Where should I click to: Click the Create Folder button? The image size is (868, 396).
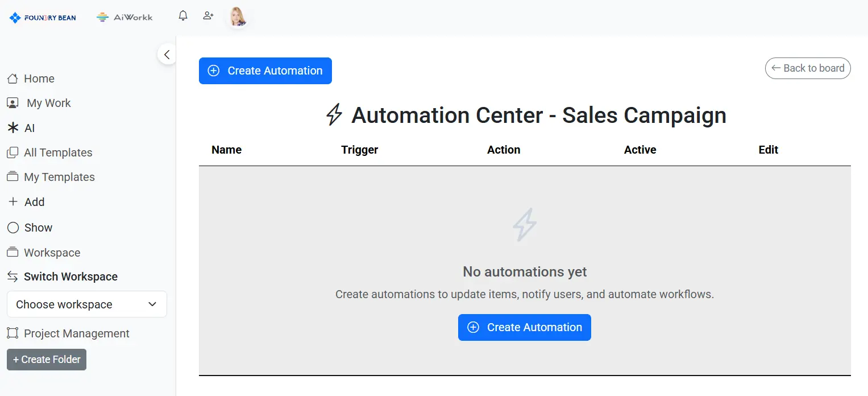pos(47,360)
